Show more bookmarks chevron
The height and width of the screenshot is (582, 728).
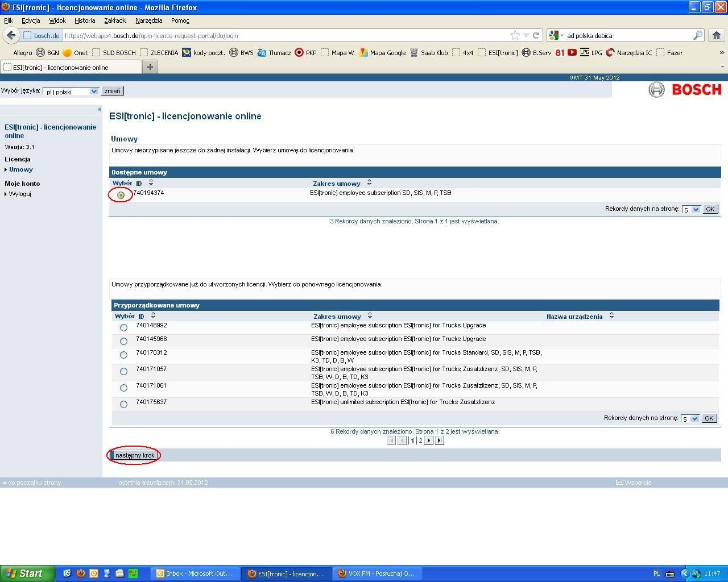722,52
